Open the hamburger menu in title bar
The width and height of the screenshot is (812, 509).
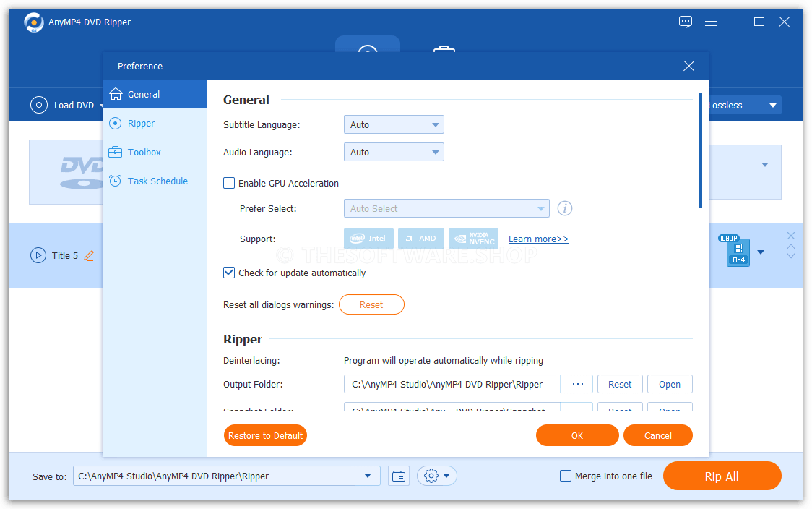point(711,22)
